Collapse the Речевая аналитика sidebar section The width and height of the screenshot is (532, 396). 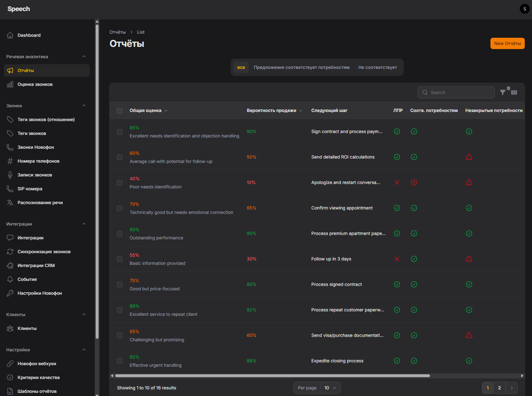point(84,57)
